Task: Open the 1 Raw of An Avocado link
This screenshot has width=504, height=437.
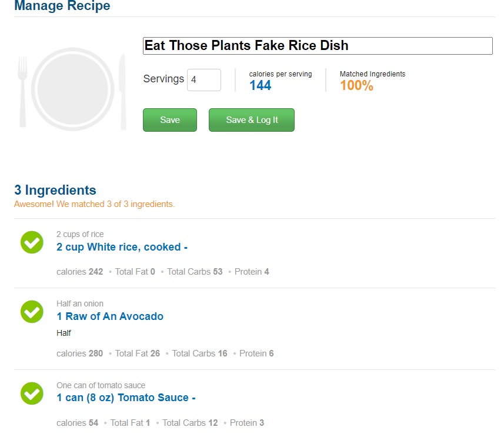Action: tap(110, 316)
